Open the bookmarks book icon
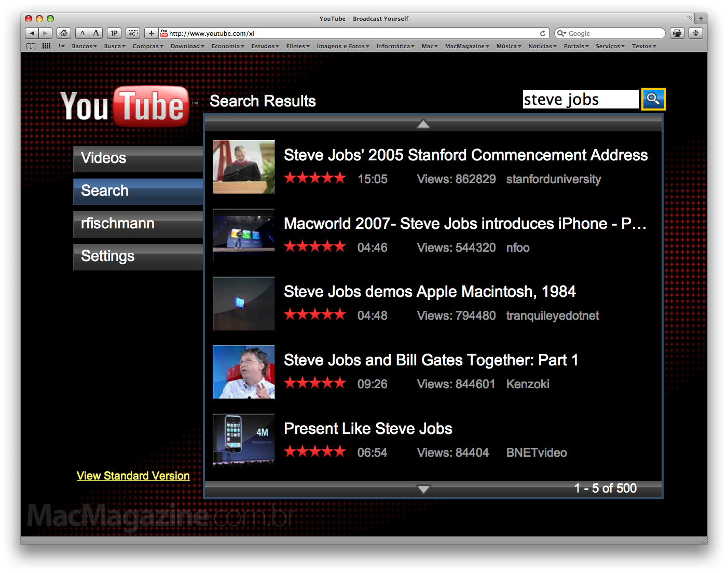This screenshot has height=573, width=728. [31, 46]
